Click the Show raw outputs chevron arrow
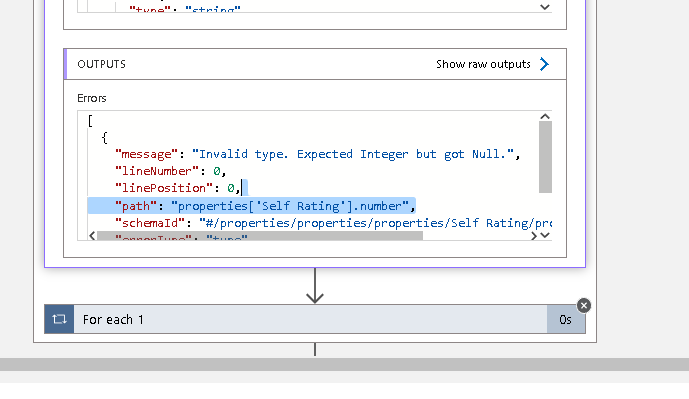The image size is (689, 399). click(544, 64)
